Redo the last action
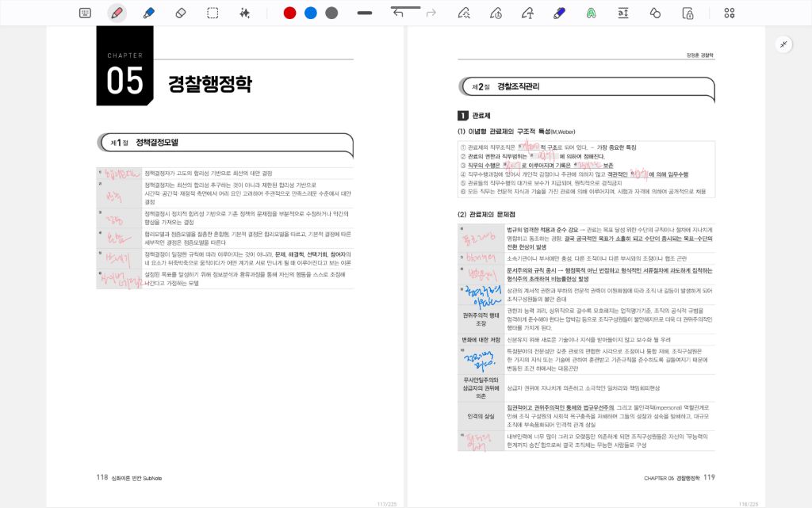This screenshot has width=812, height=508. click(431, 13)
